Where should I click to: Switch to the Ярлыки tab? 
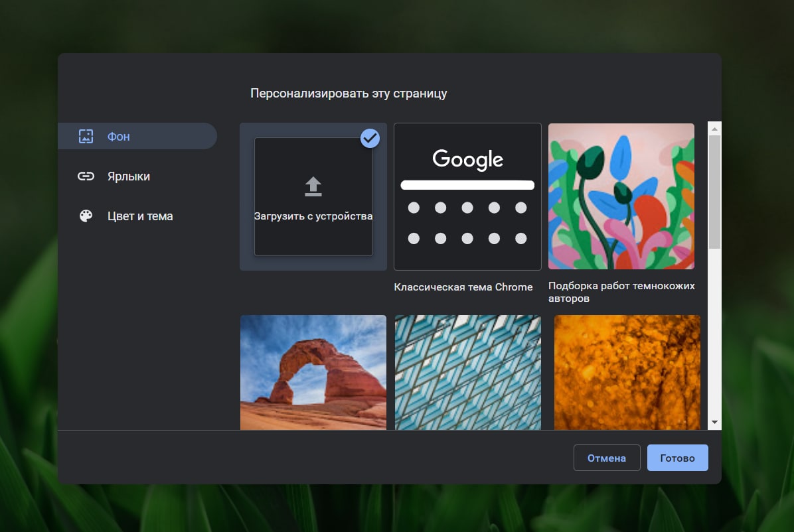(x=137, y=176)
